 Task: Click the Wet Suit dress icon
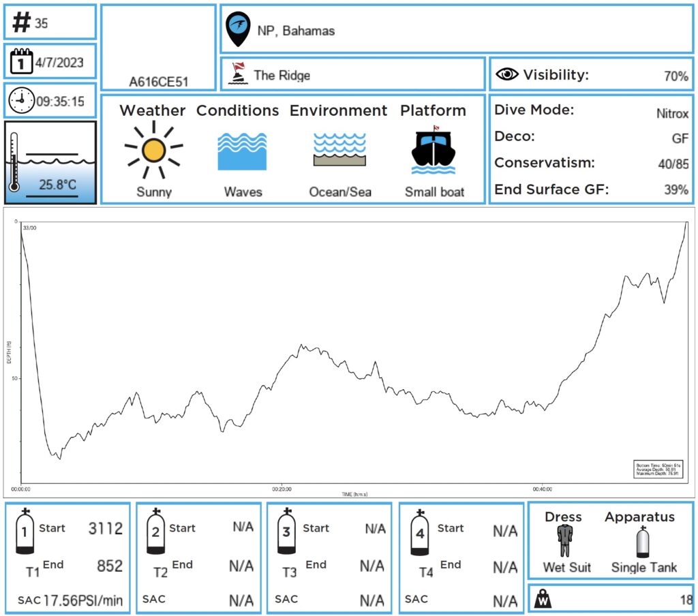point(564,542)
